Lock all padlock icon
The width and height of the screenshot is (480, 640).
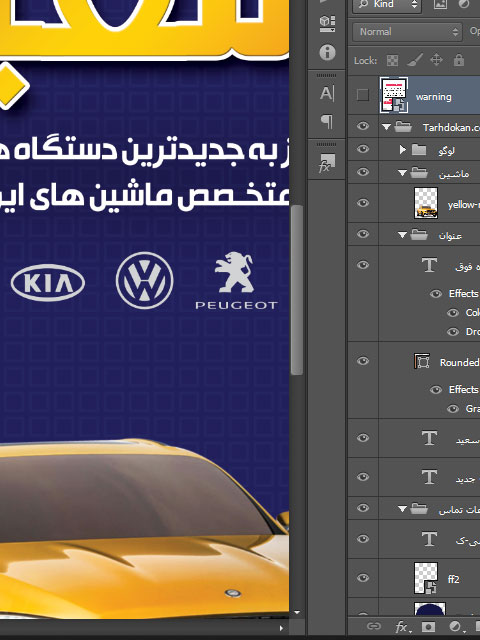459,60
